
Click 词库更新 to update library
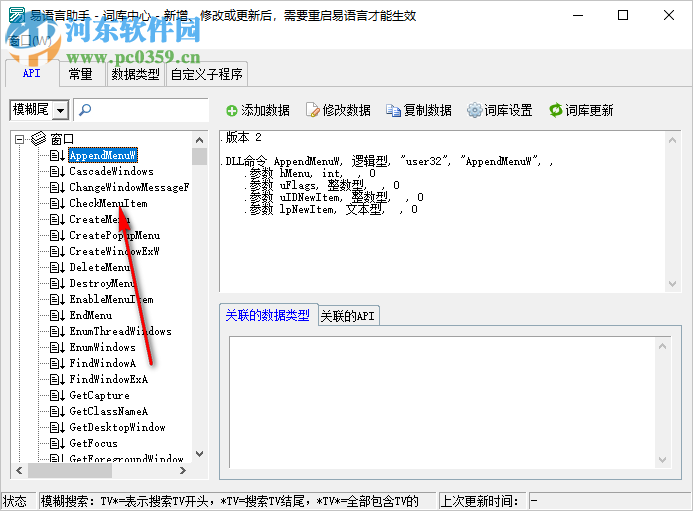581,111
